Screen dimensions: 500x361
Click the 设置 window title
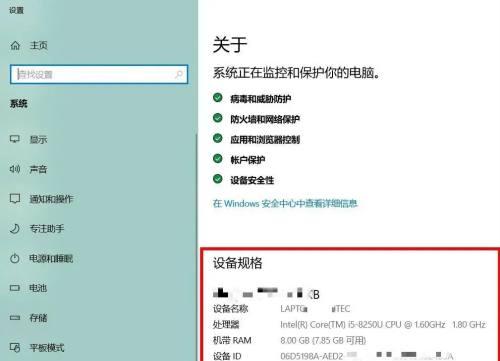pos(16,10)
